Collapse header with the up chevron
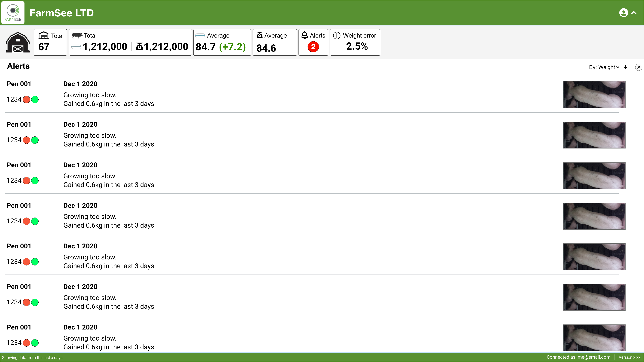Image resolution: width=644 pixels, height=362 pixels. 633,13
